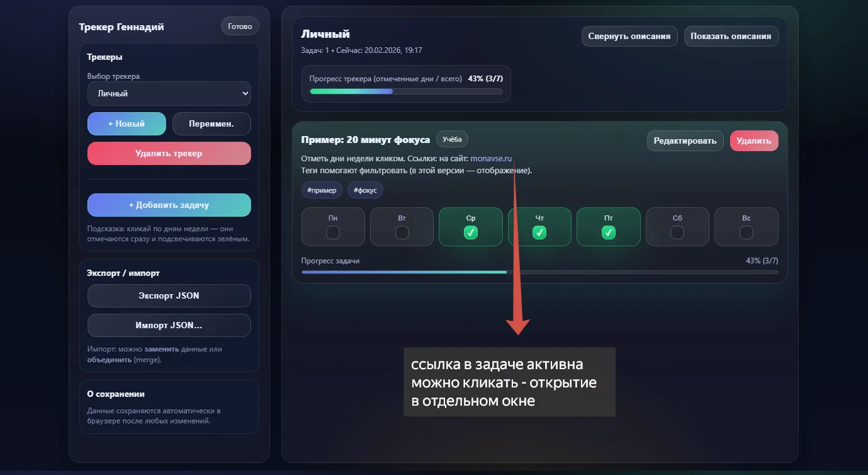The image size is (868, 475).
Task: Click the tracker '43% (3/7)' value
Action: 485,79
